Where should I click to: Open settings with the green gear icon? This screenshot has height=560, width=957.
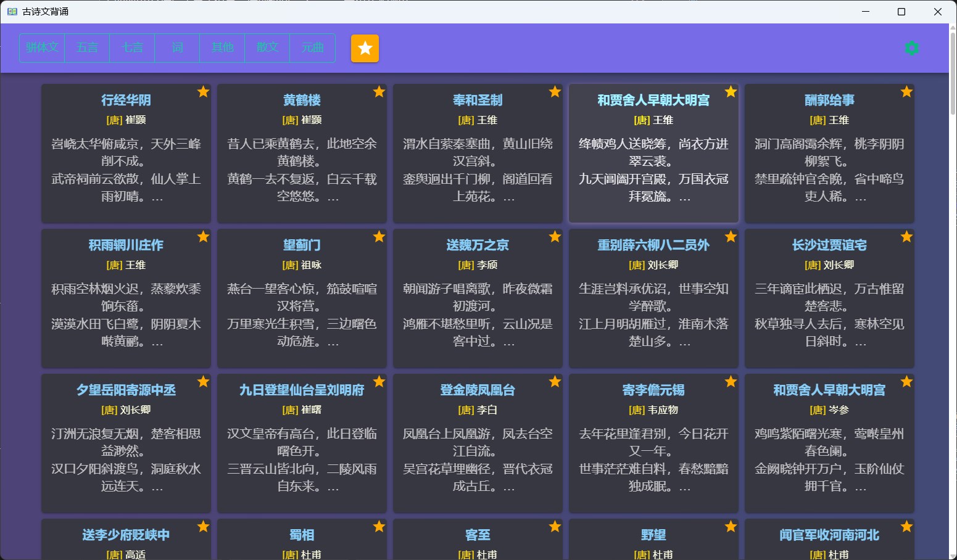click(911, 48)
